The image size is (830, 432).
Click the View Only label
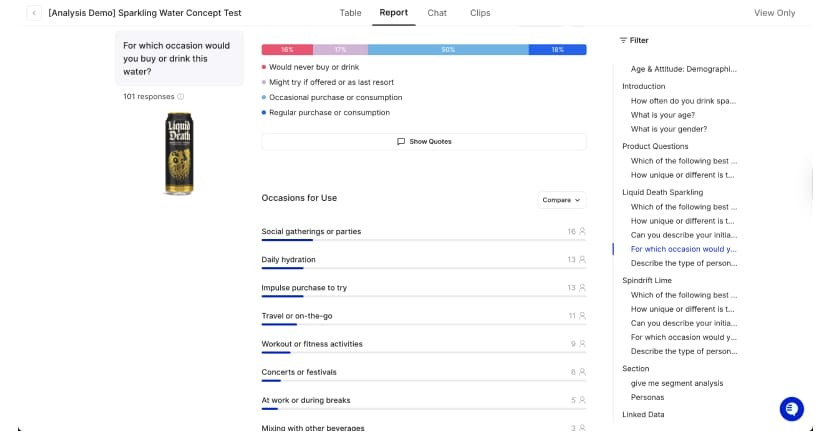tap(774, 13)
